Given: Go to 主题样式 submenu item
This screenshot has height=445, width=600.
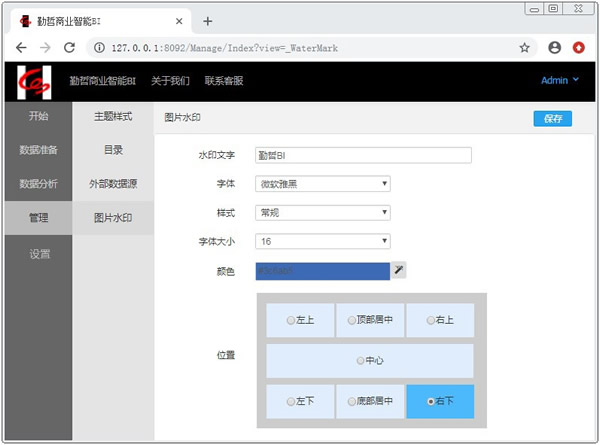Looking at the screenshot, I should [x=113, y=116].
